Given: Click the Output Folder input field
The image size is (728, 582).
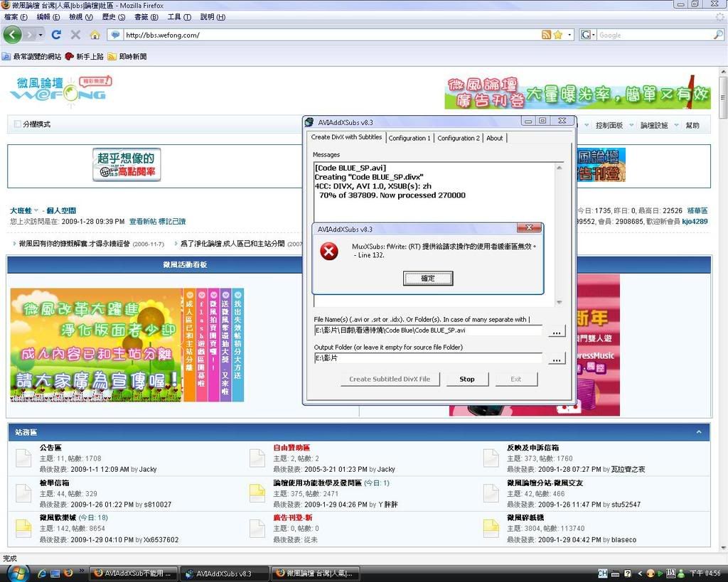Looking at the screenshot, I should pos(428,358).
